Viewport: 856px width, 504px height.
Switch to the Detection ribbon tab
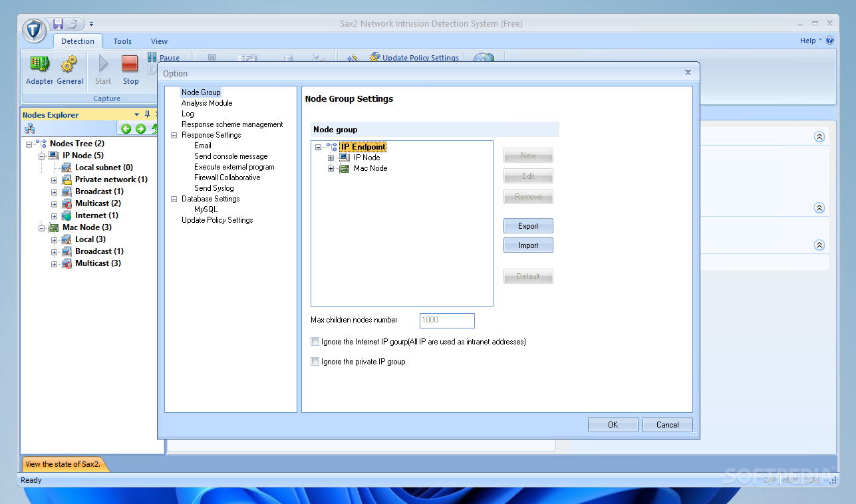pyautogui.click(x=78, y=41)
